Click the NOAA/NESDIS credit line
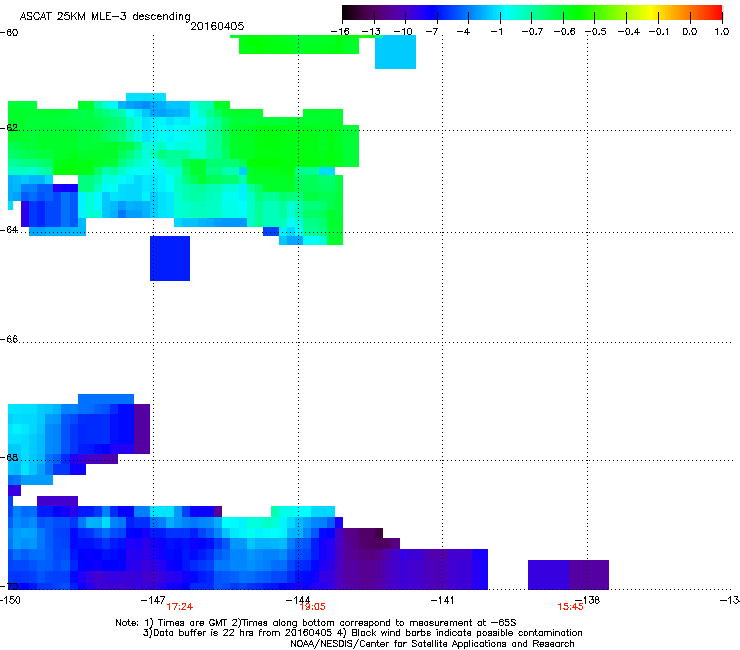Screen dimensions: 740x650 coord(432,643)
